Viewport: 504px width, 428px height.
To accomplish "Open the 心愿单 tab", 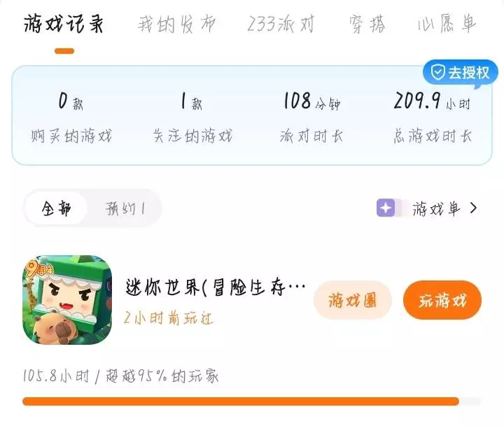I will [447, 24].
